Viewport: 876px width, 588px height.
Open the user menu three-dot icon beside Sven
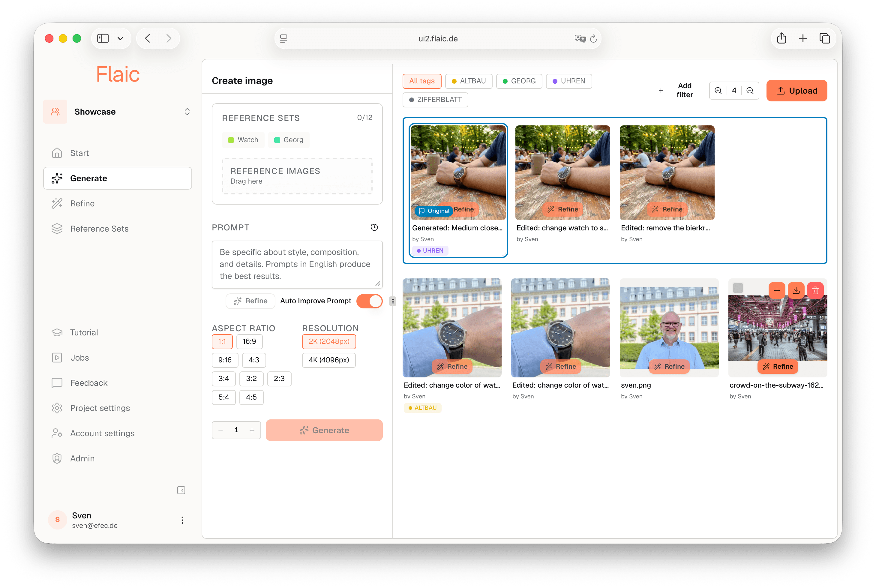click(182, 520)
